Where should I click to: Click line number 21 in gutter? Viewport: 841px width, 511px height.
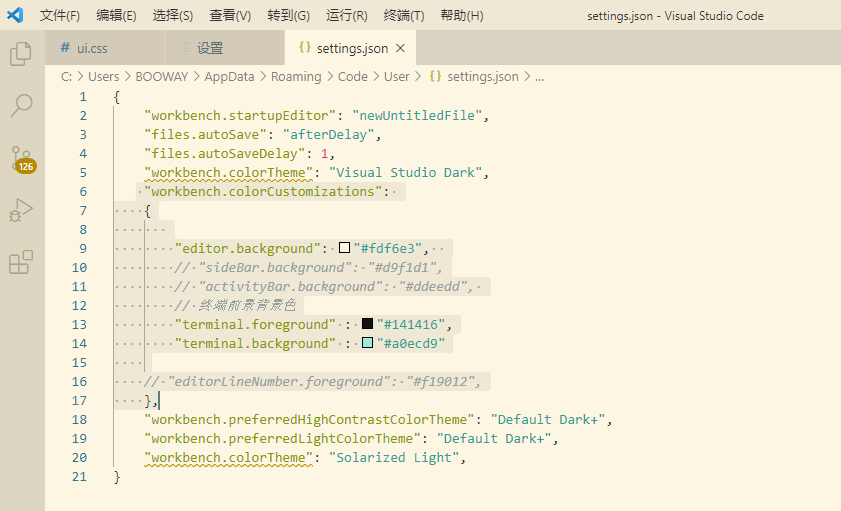tap(79, 477)
